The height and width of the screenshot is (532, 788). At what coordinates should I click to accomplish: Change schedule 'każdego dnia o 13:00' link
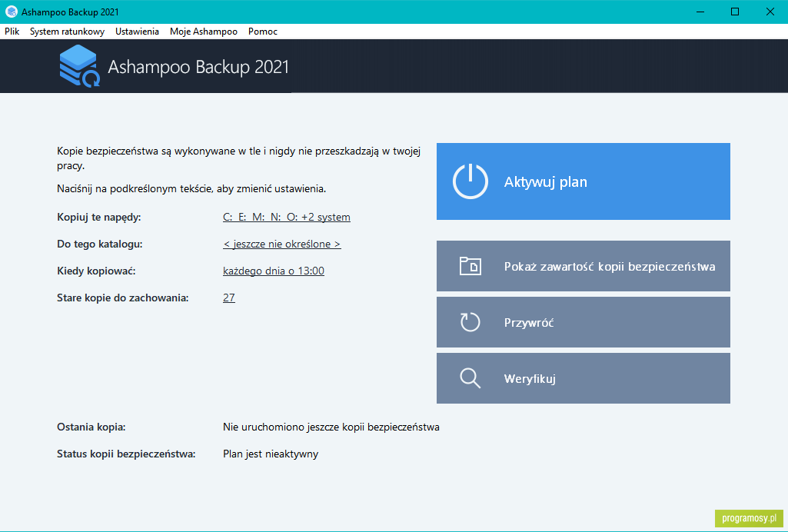coord(274,271)
